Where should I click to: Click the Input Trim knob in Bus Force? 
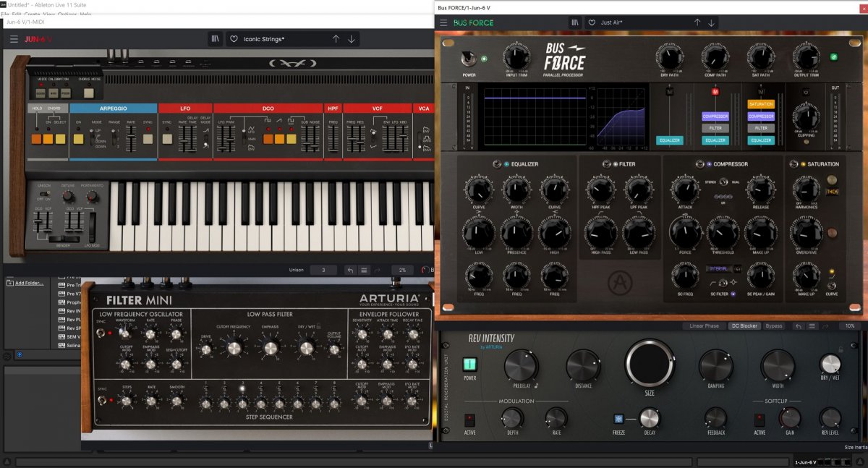coord(516,55)
